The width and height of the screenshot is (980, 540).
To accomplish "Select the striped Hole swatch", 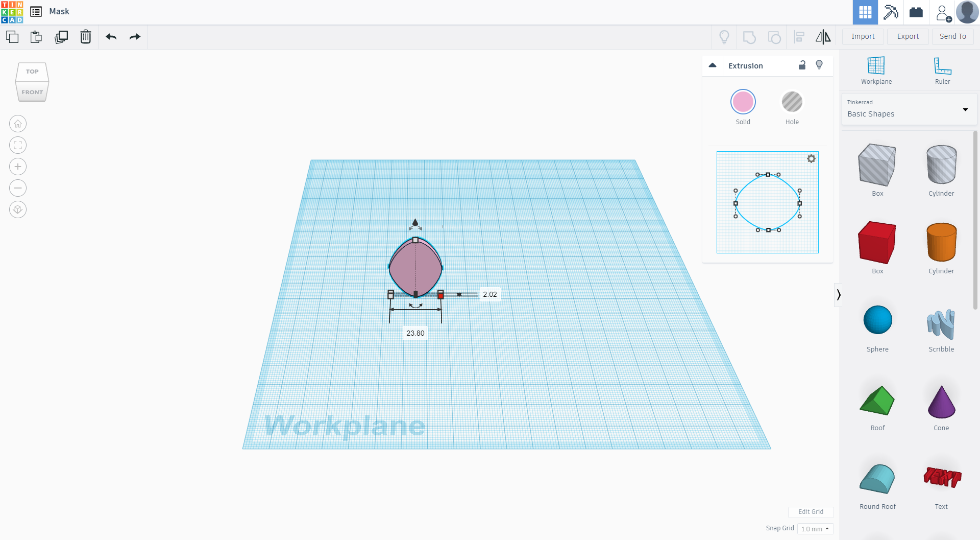I will (x=792, y=102).
